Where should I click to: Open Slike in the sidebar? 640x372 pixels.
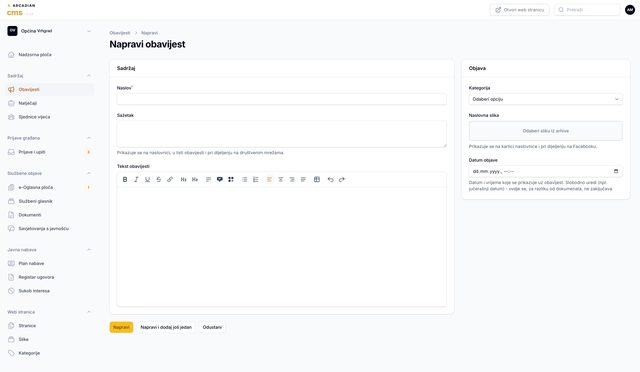click(50, 339)
